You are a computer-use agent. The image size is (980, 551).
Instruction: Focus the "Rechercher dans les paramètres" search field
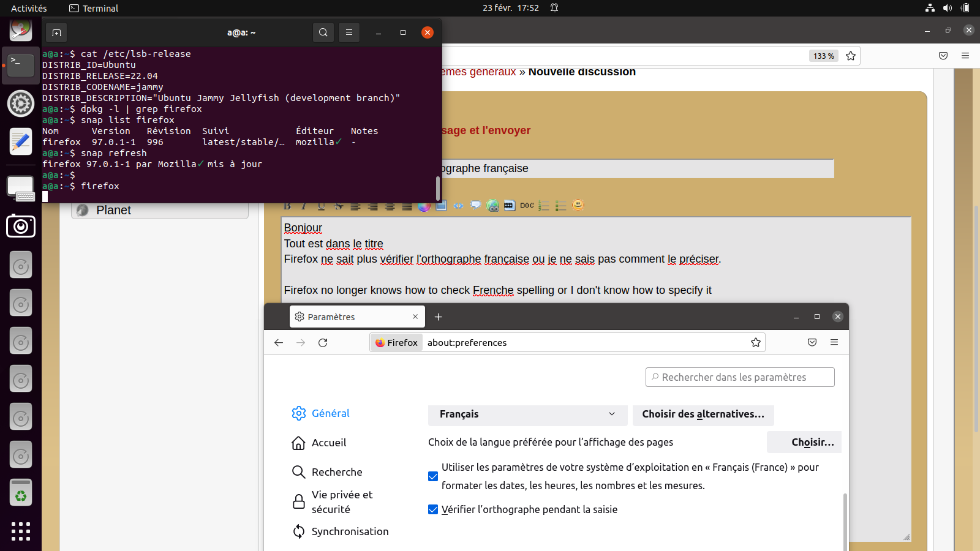[x=740, y=377]
